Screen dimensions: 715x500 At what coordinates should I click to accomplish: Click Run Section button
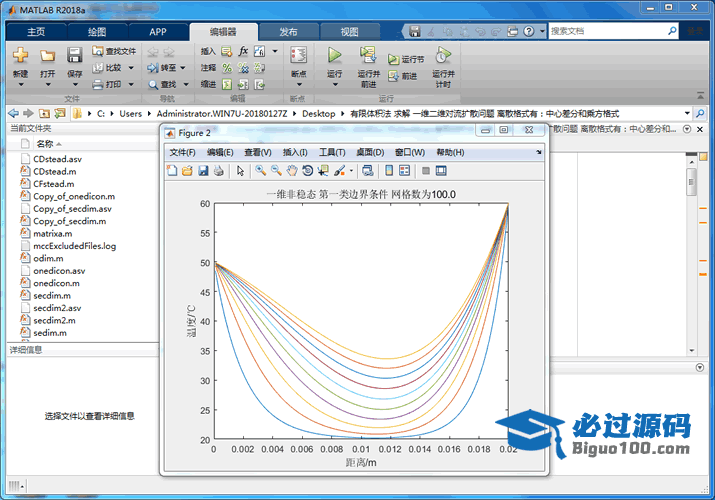[x=406, y=59]
